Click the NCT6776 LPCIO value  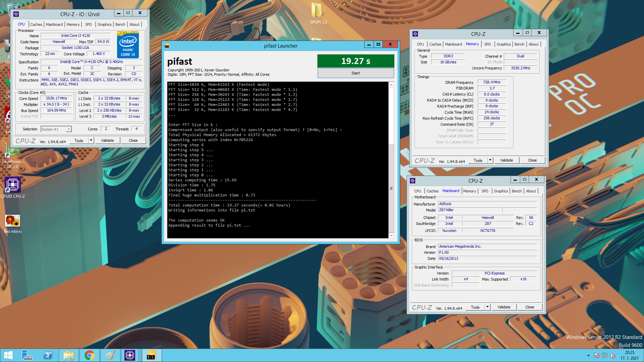[488, 231]
